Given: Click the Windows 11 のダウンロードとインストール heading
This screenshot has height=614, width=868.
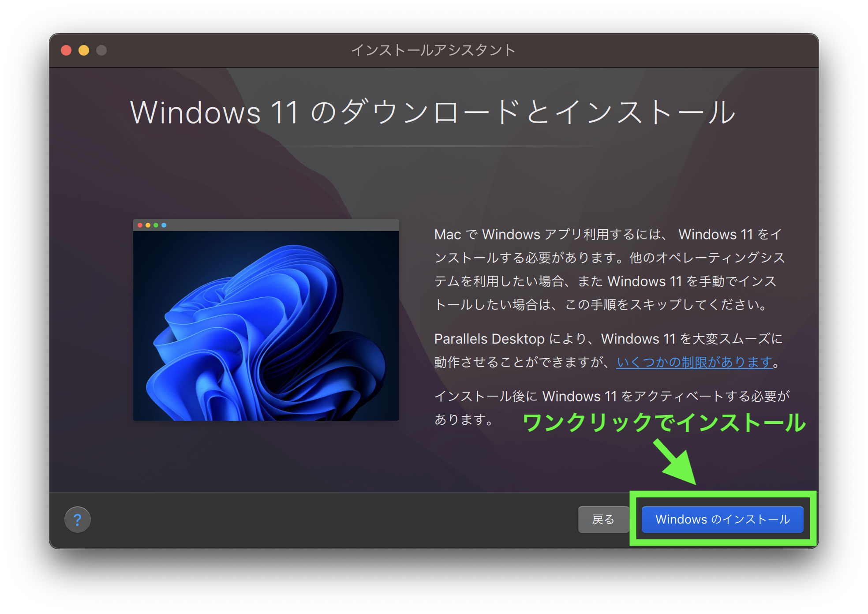Looking at the screenshot, I should (433, 112).
